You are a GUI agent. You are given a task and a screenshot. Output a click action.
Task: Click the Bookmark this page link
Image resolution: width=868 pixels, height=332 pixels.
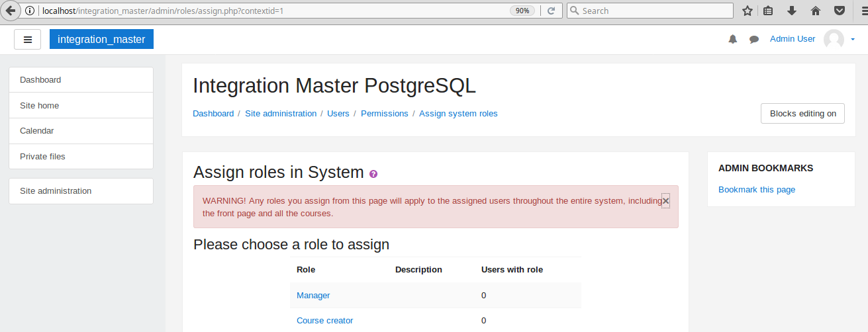757,190
